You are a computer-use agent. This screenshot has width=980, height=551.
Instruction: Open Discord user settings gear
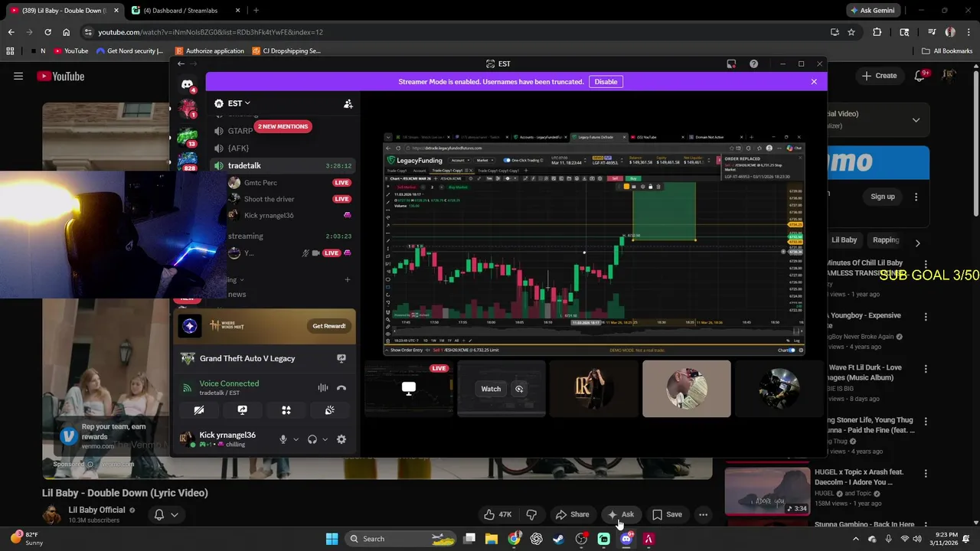tap(341, 439)
